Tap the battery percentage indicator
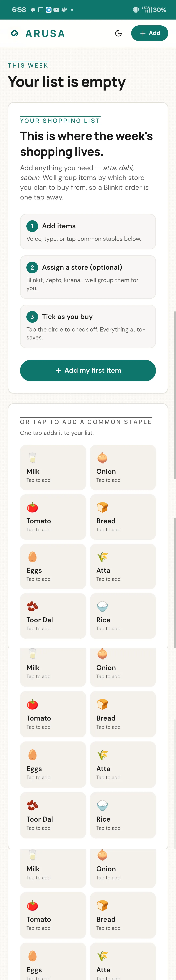Image resolution: width=176 pixels, height=980 pixels. pos(160,10)
